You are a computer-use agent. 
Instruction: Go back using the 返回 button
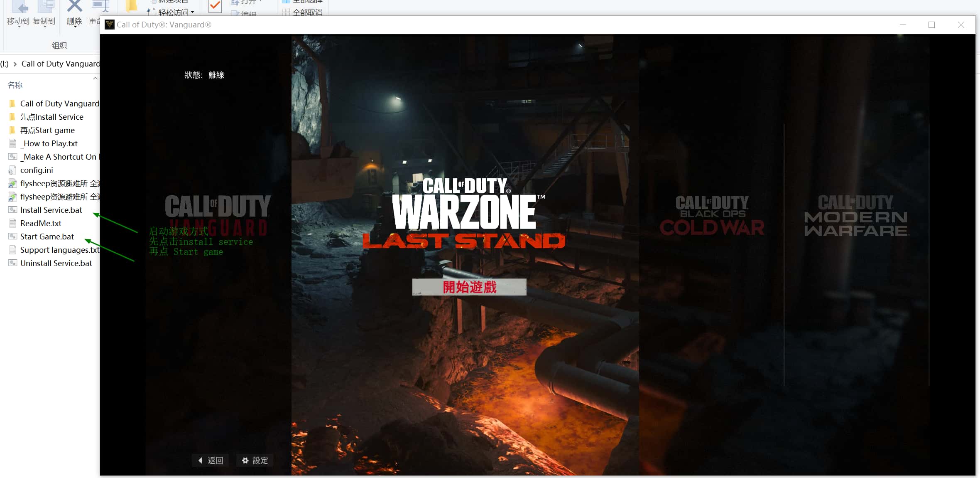pos(211,460)
